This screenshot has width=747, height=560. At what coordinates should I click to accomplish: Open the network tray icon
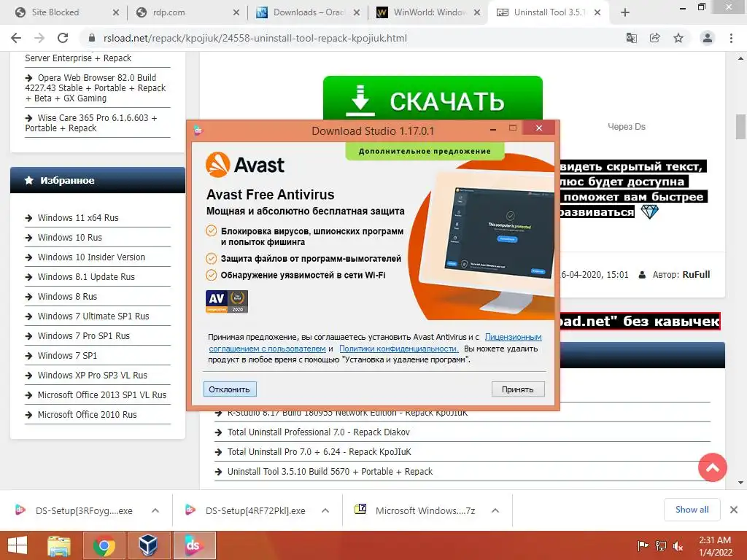point(661,546)
